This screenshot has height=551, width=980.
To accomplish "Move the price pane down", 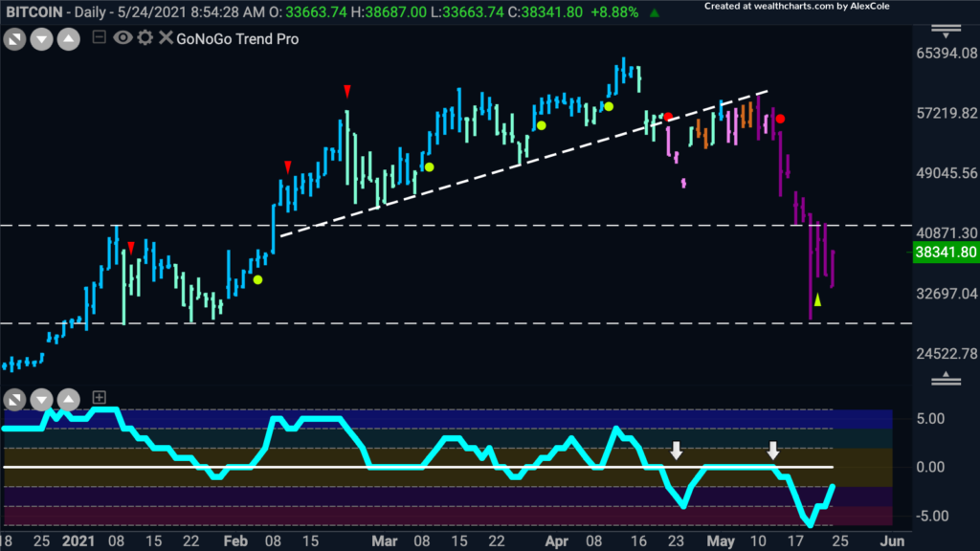I will pyautogui.click(x=43, y=38).
